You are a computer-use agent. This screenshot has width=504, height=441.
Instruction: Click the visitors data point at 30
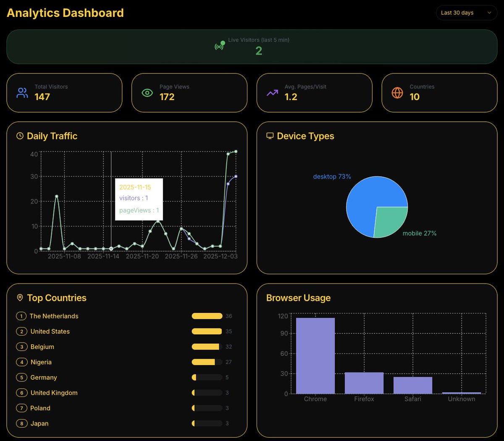coord(236,176)
